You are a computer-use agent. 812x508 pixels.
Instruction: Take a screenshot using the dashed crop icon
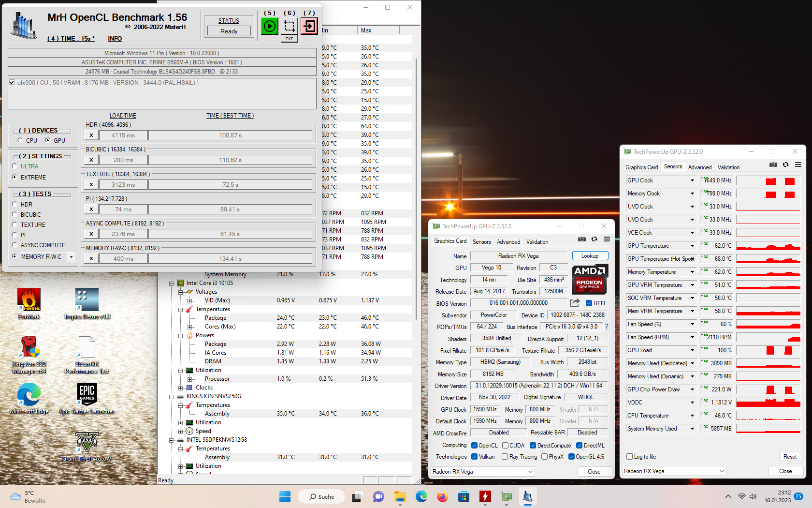click(x=290, y=26)
